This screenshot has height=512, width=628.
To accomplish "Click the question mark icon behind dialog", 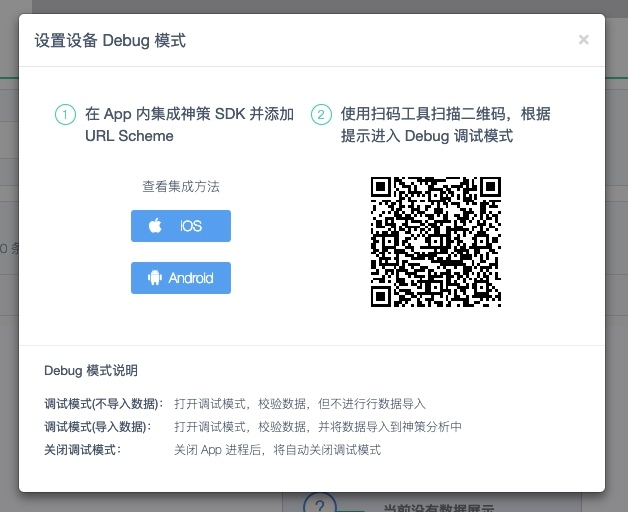I will 317,505.
